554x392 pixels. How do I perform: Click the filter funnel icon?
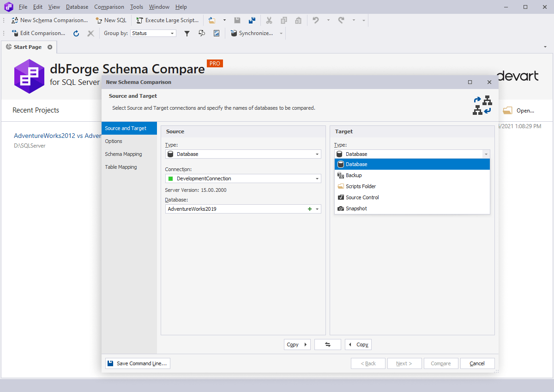coord(187,33)
